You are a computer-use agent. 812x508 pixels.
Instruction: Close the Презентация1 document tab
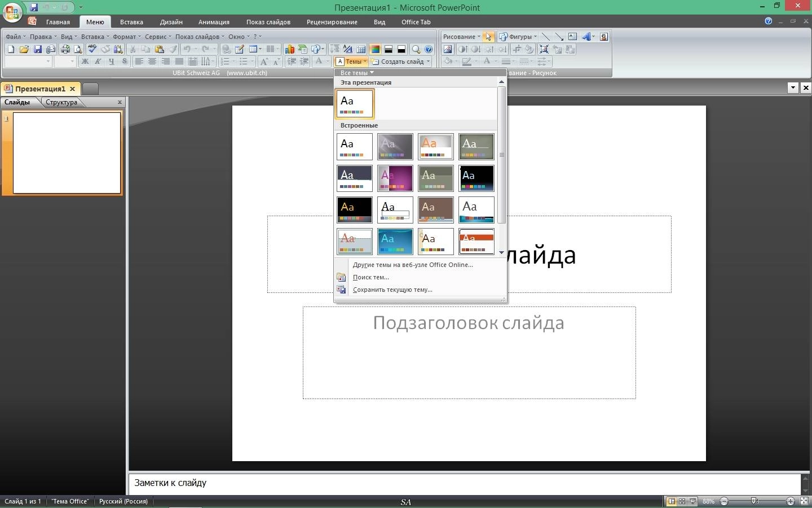click(72, 89)
